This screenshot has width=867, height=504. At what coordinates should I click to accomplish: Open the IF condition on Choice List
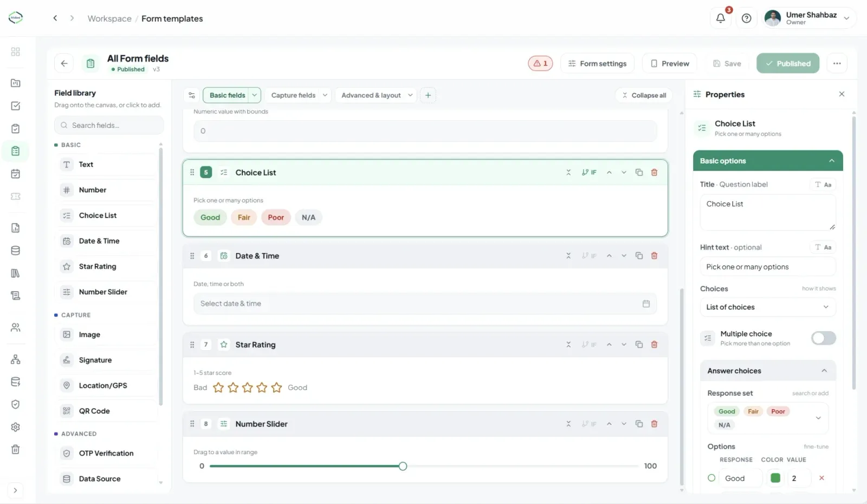tap(589, 172)
